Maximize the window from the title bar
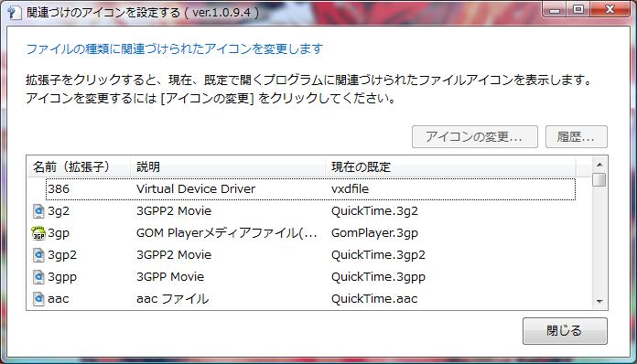The image size is (637, 364). [x=578, y=10]
